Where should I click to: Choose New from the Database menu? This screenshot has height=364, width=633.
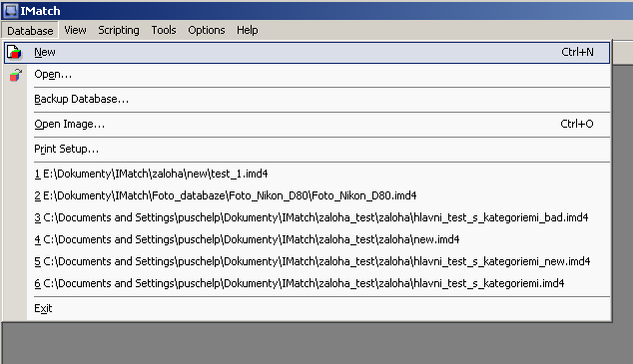point(307,53)
